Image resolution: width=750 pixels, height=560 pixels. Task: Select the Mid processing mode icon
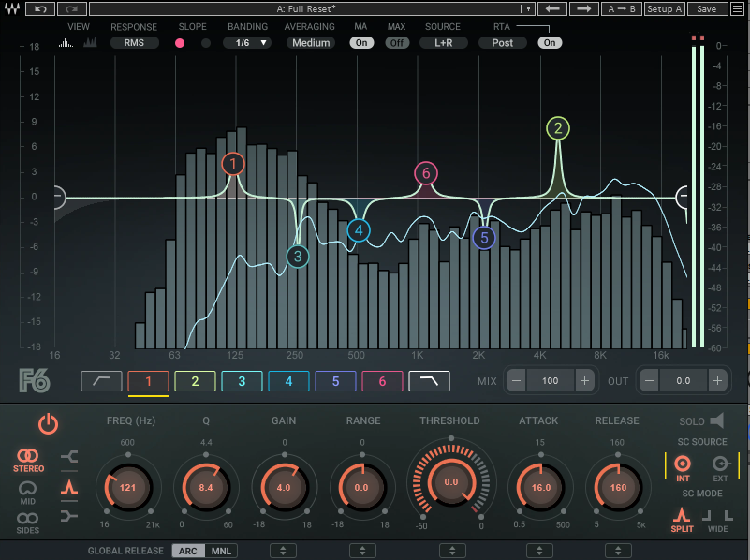[28, 490]
